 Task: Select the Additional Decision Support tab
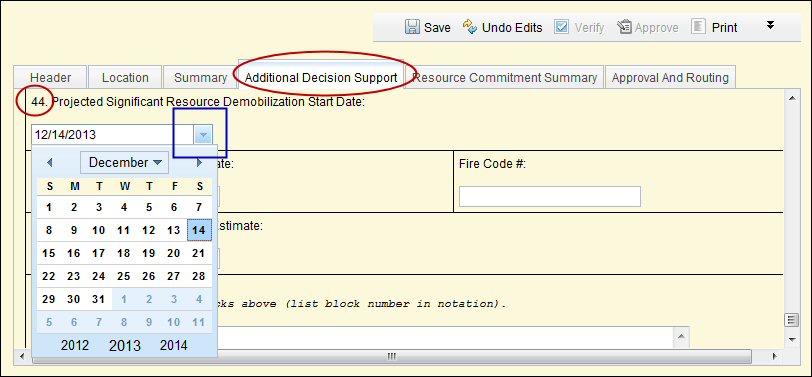click(321, 78)
